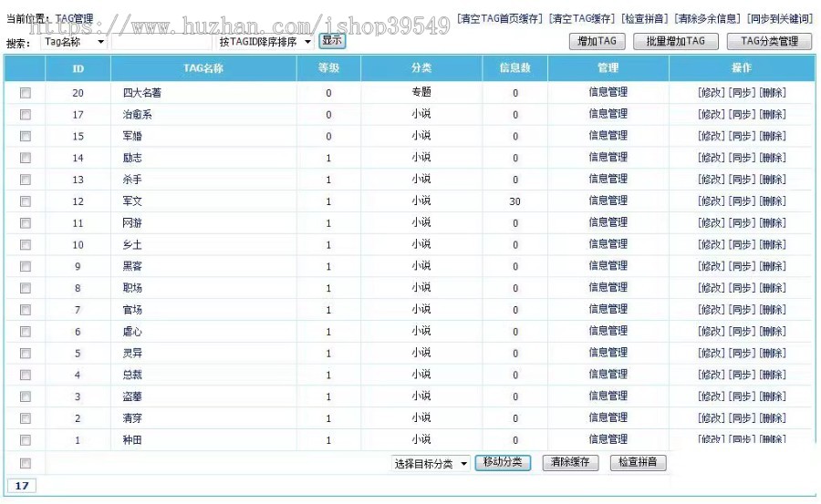Open 信息管理 for 四大名著
This screenshot has width=821, height=504.
point(608,93)
